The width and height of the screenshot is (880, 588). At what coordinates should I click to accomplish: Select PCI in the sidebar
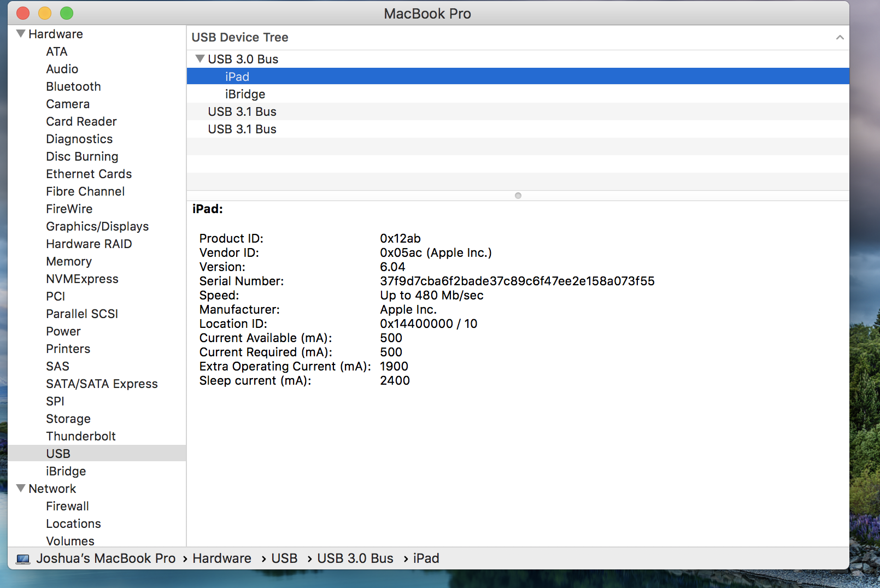click(56, 296)
